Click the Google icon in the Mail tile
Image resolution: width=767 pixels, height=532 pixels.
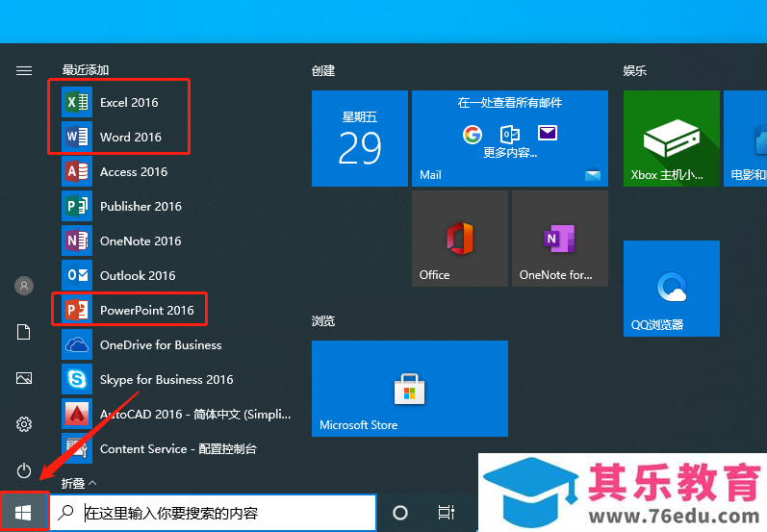473,134
